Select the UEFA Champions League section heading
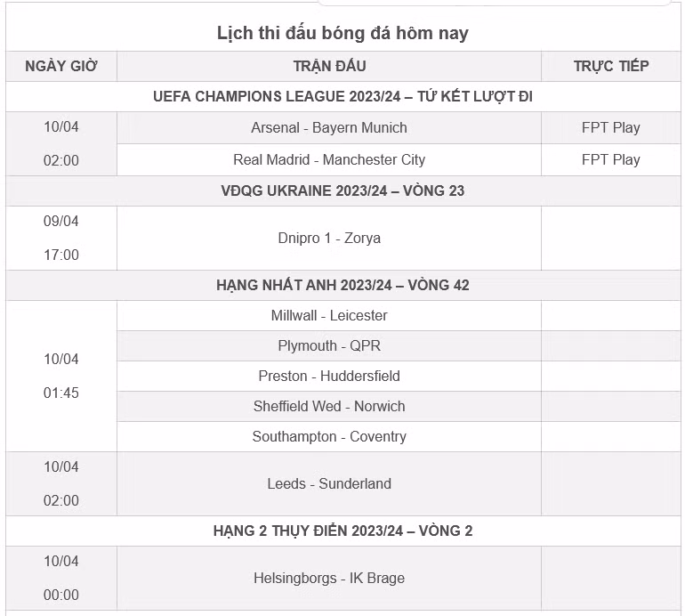Image resolution: width=685 pixels, height=616 pixels. [x=342, y=96]
